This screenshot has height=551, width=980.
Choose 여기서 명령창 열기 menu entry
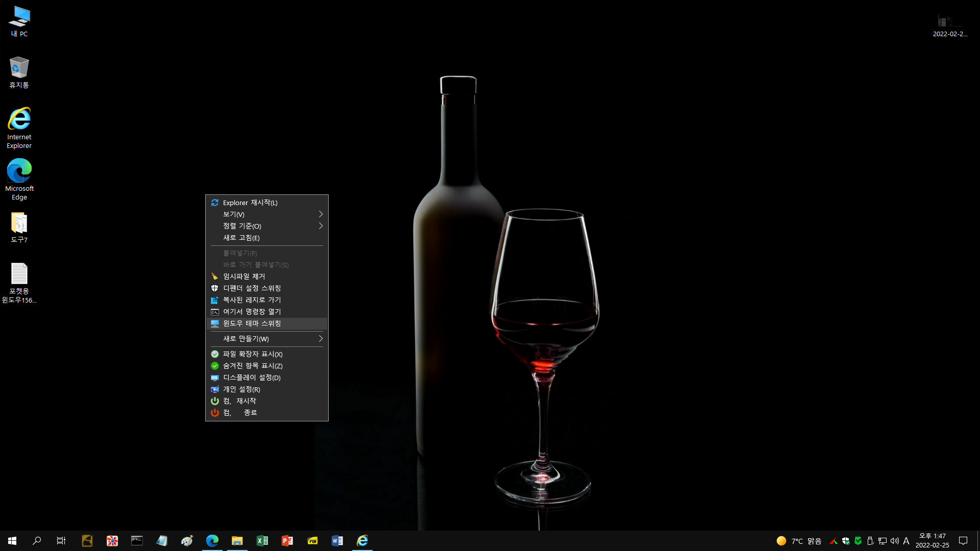[267, 312]
